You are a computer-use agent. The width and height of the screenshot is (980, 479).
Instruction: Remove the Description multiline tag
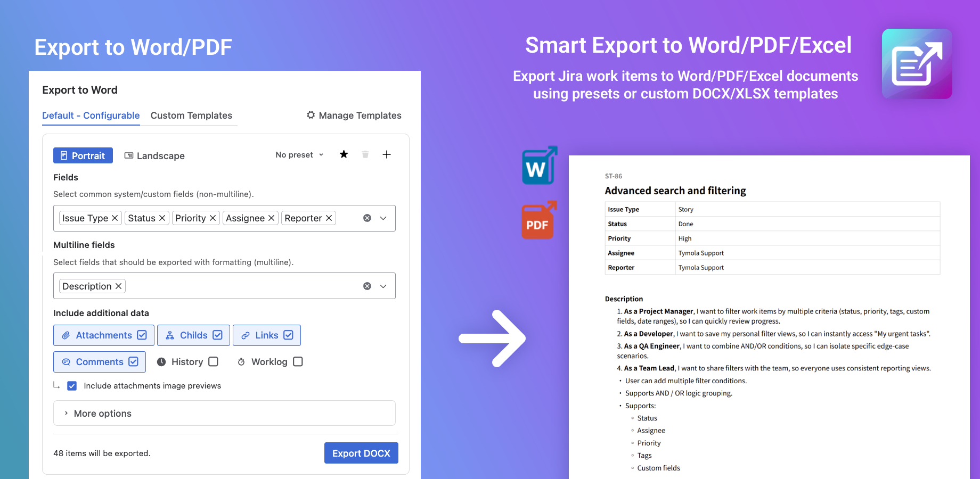[118, 286]
